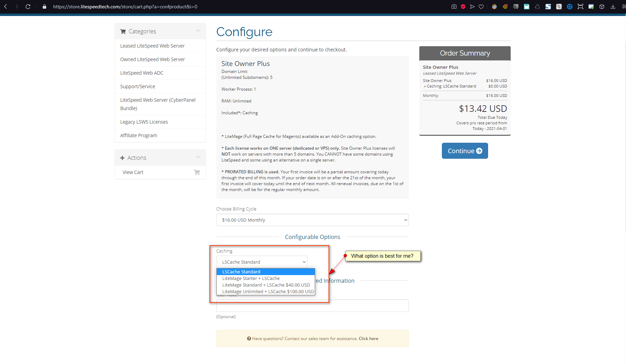626x364 pixels.
Task: Click the Continue button to checkout
Action: coord(465,151)
